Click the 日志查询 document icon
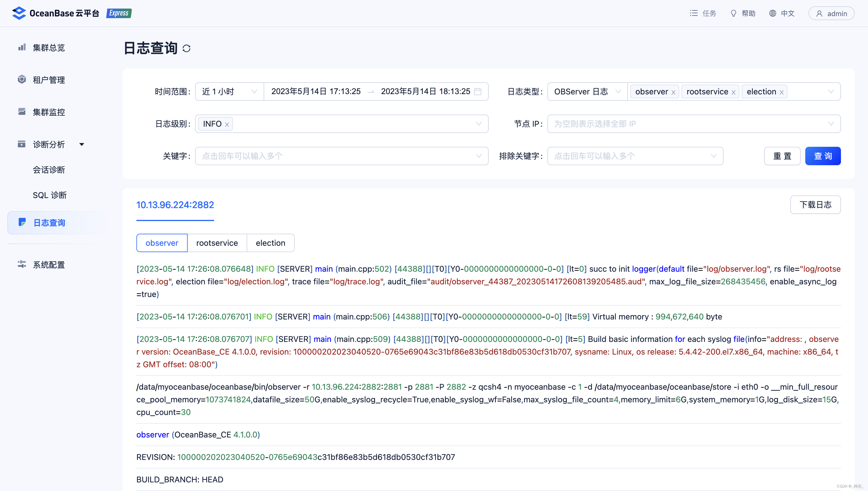This screenshot has width=868, height=491. click(22, 222)
